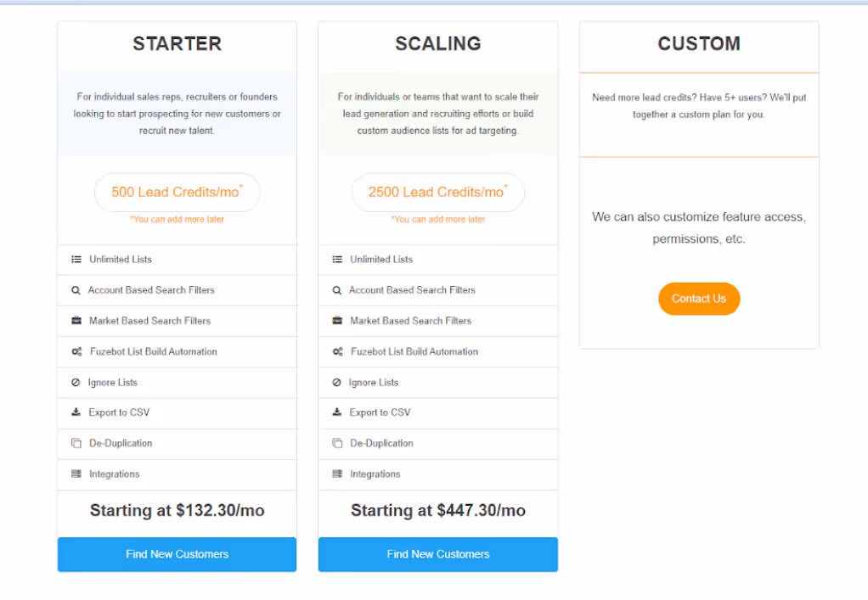868x600 pixels.
Task: Click the Integrations stack icon in Starter plan
Action: (x=76, y=474)
